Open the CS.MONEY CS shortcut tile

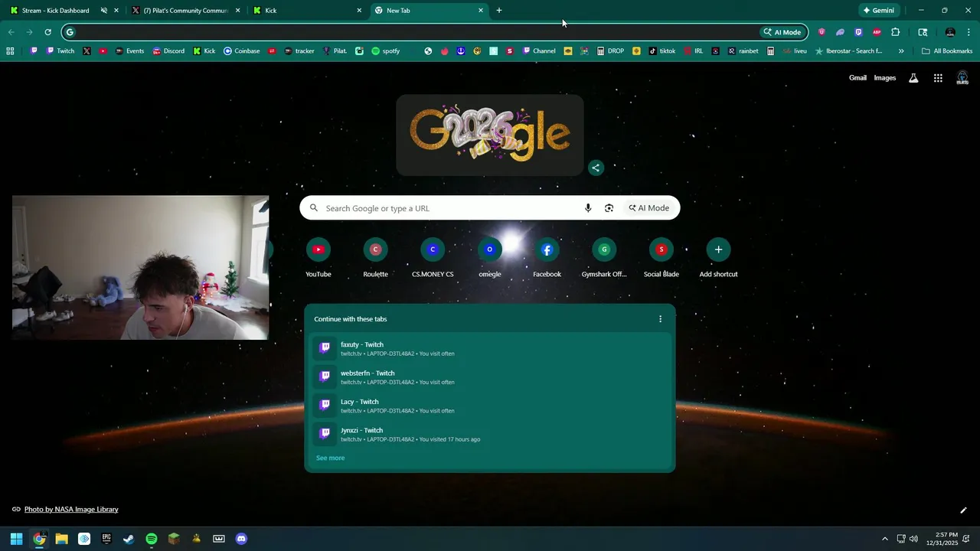tap(433, 258)
